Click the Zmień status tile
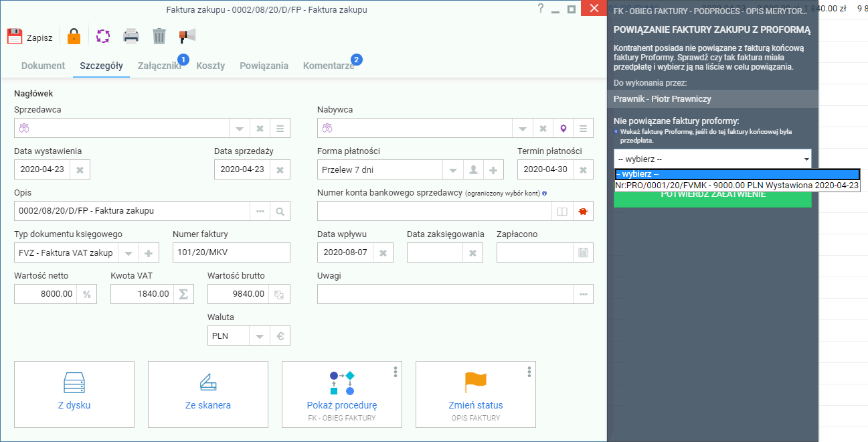The width and height of the screenshot is (868, 442). tap(476, 394)
